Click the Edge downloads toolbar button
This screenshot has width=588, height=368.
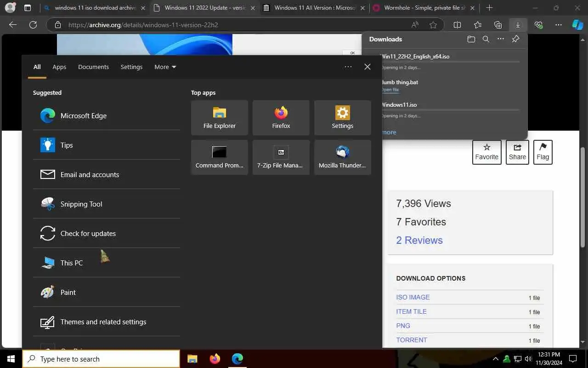(x=518, y=25)
